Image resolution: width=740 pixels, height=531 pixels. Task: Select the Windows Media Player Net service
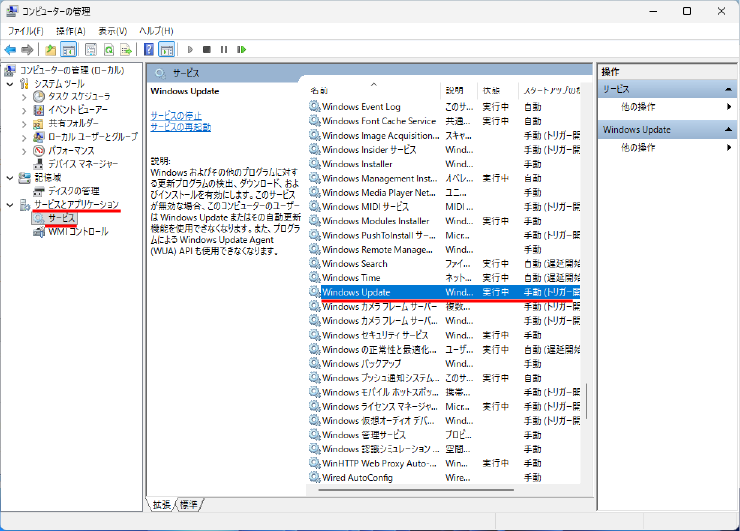pyautogui.click(x=445, y=193)
